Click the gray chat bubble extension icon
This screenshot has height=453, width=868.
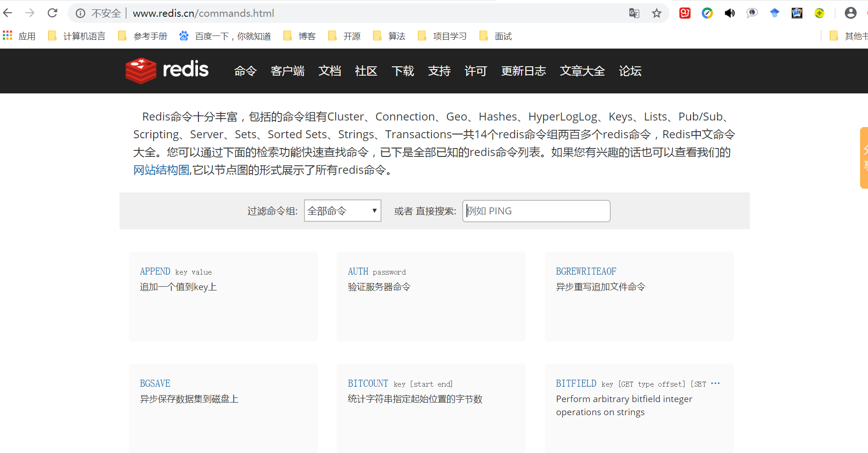tap(752, 13)
